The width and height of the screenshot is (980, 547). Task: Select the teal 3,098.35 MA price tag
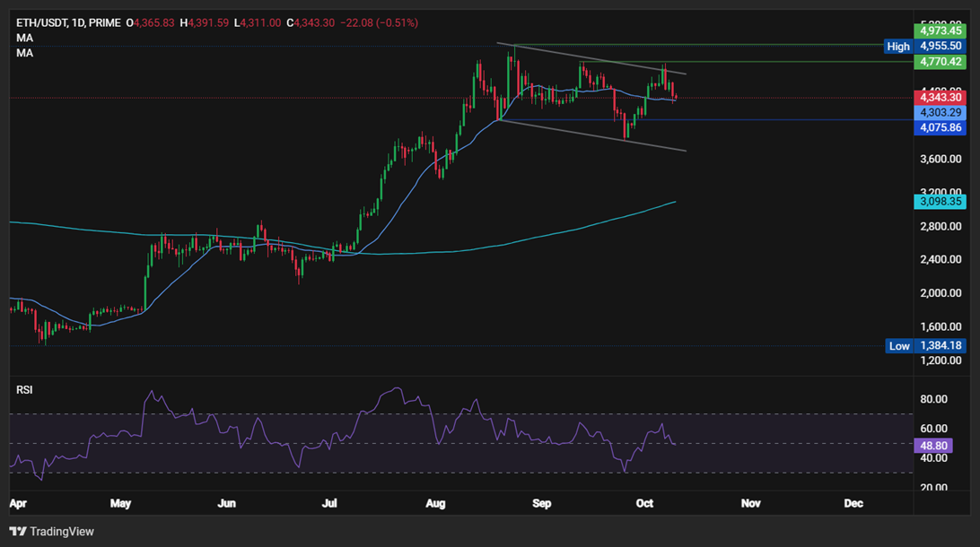[x=940, y=203]
